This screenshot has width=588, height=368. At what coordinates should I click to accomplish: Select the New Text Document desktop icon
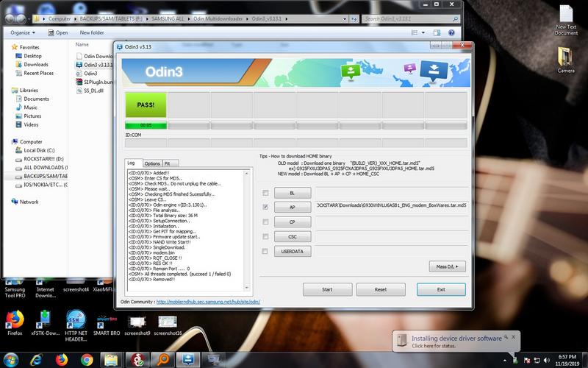click(566, 21)
